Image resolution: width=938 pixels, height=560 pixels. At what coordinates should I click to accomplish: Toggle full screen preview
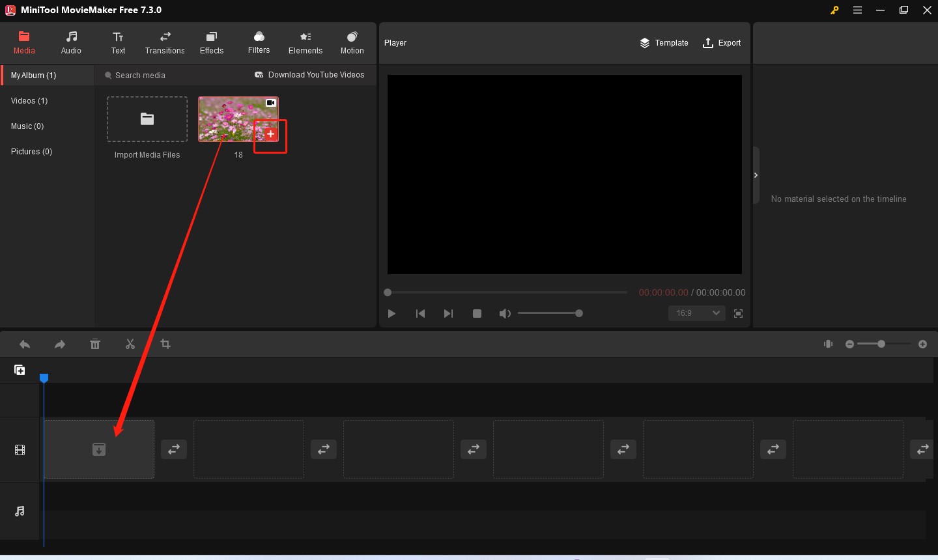click(x=738, y=314)
